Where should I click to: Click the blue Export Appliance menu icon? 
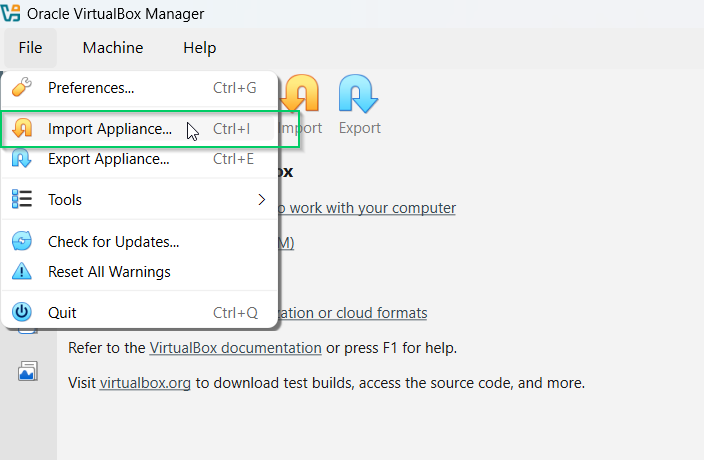(x=21, y=158)
